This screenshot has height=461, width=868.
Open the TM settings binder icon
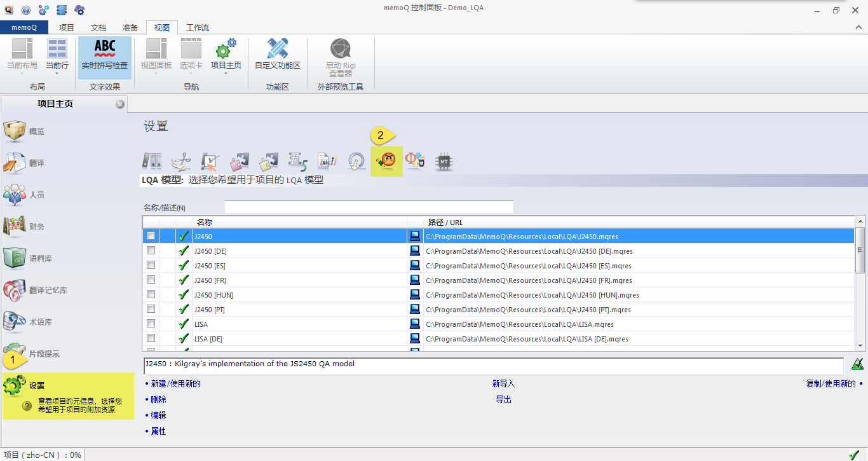(151, 162)
